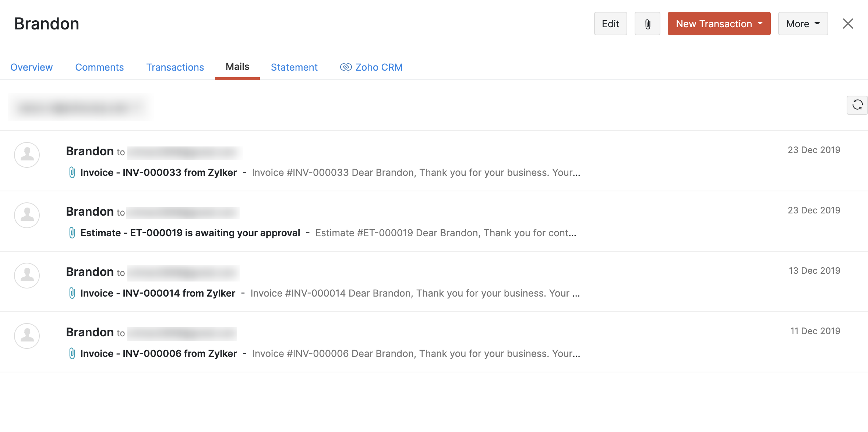Click paperclip icon beside INV-000033 mail
868x432 pixels.
click(x=72, y=172)
